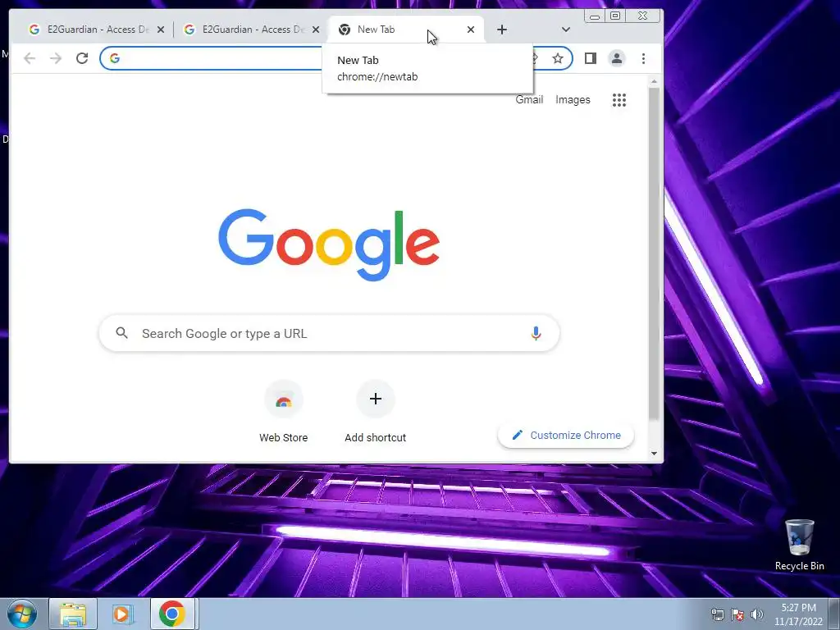840x630 pixels.
Task: Open a new tab with the plus button
Action: point(502,30)
